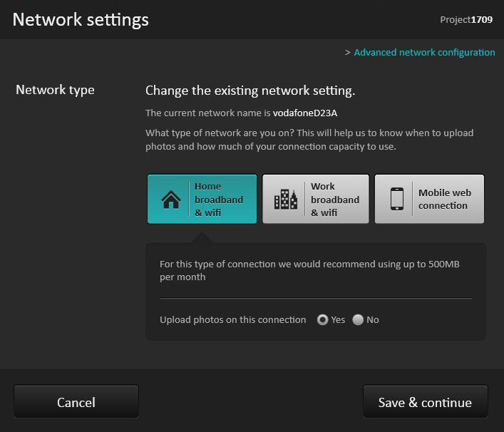This screenshot has height=432, width=504.
Task: Click the What type of network description
Action: click(x=309, y=140)
